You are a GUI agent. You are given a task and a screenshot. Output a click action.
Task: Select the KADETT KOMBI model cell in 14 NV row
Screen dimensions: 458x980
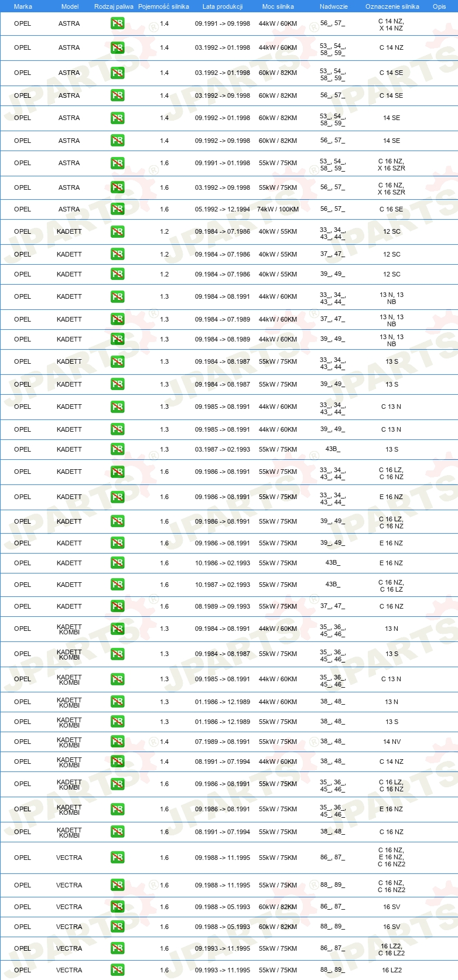(x=69, y=743)
